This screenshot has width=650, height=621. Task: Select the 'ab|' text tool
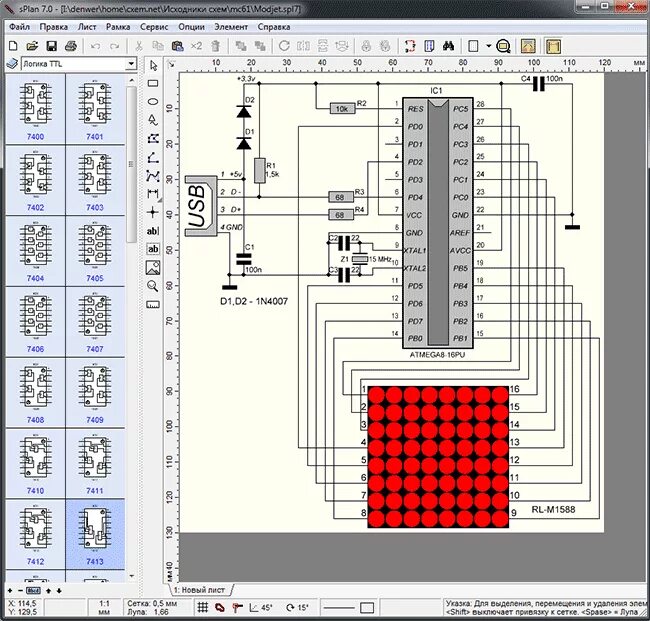pyautogui.click(x=153, y=231)
